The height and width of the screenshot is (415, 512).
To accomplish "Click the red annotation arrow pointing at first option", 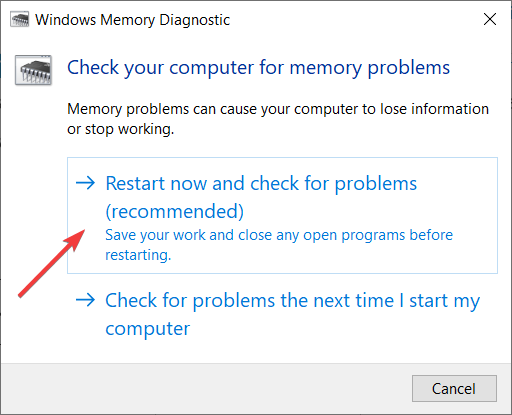I will point(52,263).
